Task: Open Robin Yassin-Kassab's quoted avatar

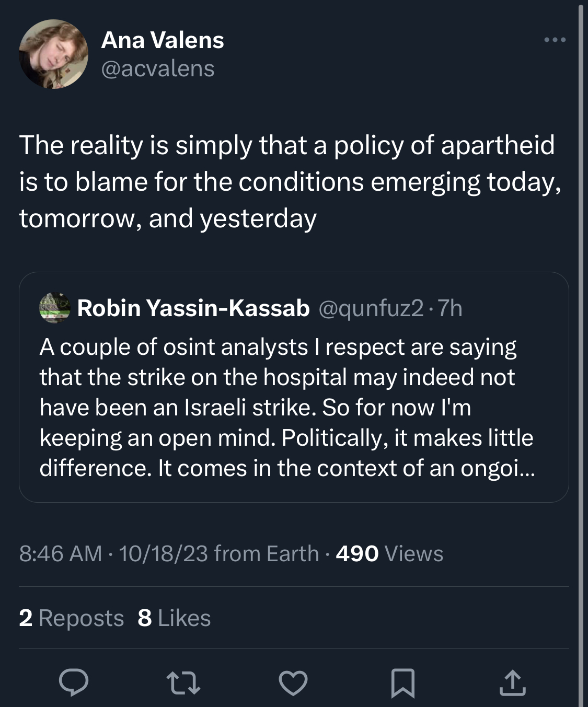Action: (55, 308)
